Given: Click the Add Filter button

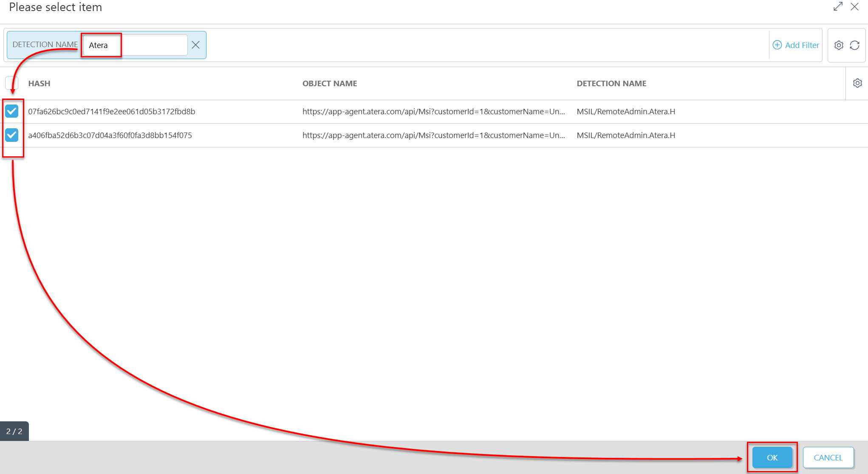Looking at the screenshot, I should (796, 45).
